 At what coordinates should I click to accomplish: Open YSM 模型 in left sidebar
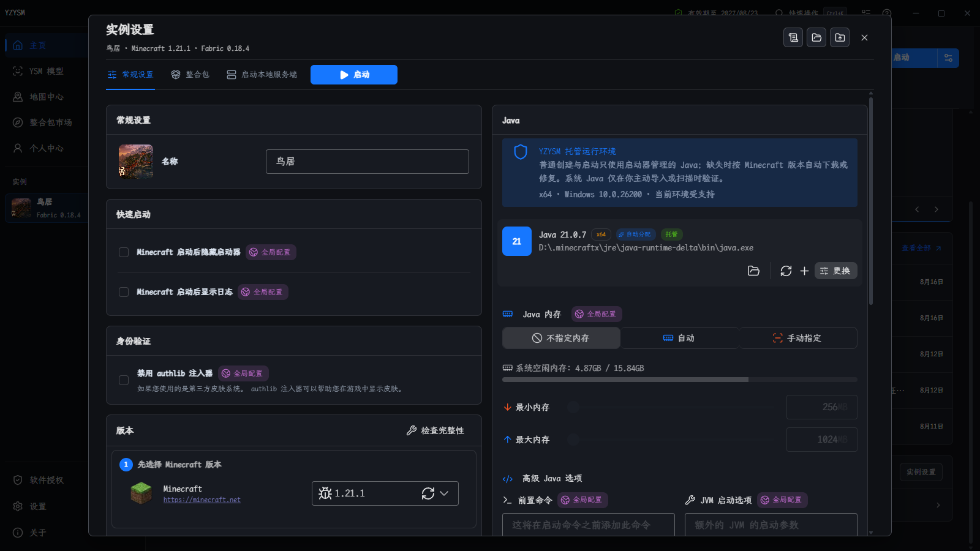48,71
